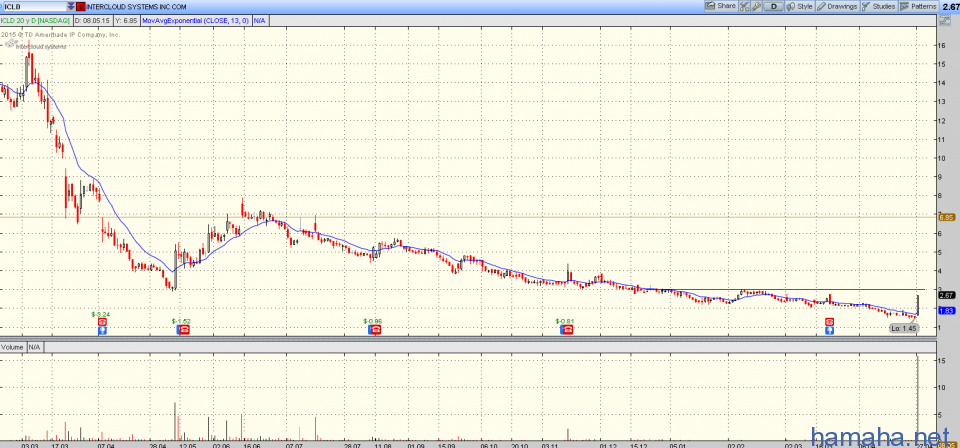The height and width of the screenshot is (448, 960).
Task: Expand the ICLD symbol dropdown arrow
Action: point(71,6)
